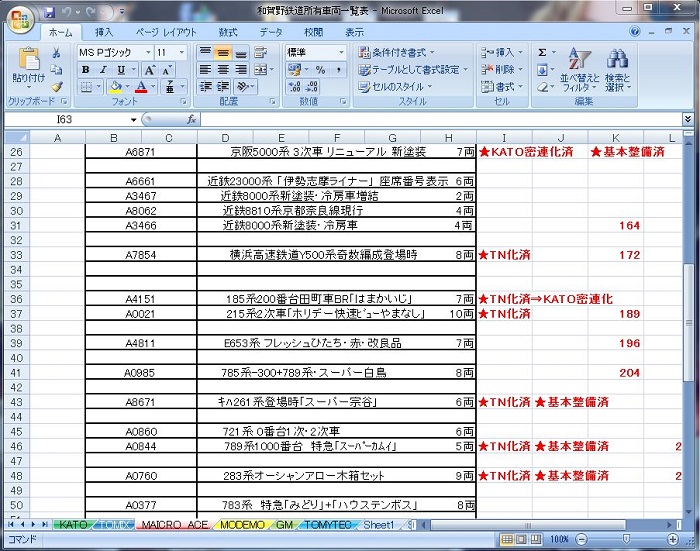Switch to Normal view in status bar
Screen dimensions: 700x551
(x=507, y=539)
